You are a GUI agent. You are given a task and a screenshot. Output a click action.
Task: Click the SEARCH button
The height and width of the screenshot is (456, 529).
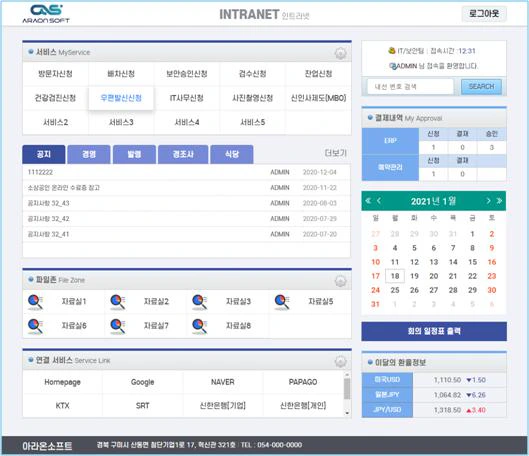tap(481, 87)
